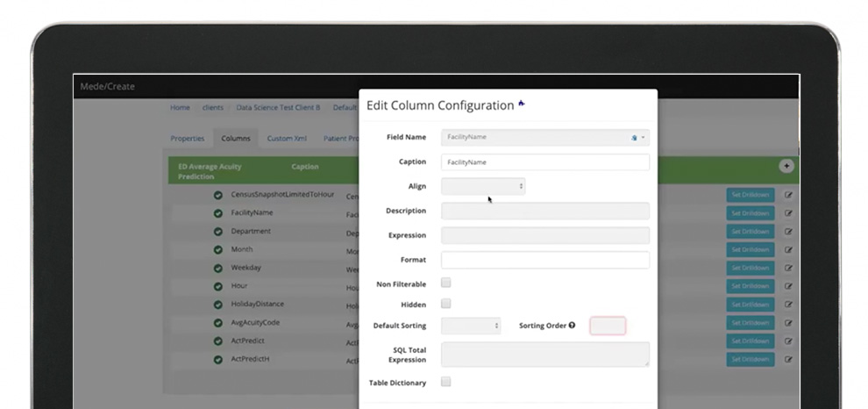Open edit icon for Month row
The width and height of the screenshot is (868, 409).
click(x=788, y=249)
